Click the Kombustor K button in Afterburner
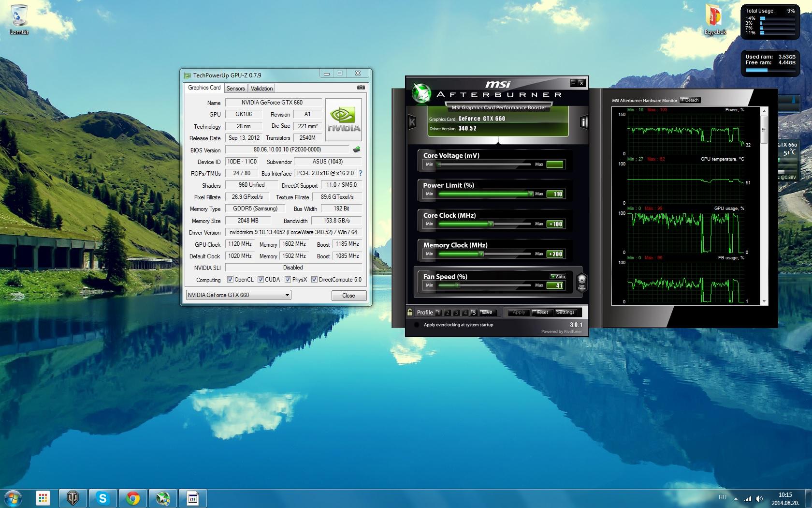 point(412,122)
